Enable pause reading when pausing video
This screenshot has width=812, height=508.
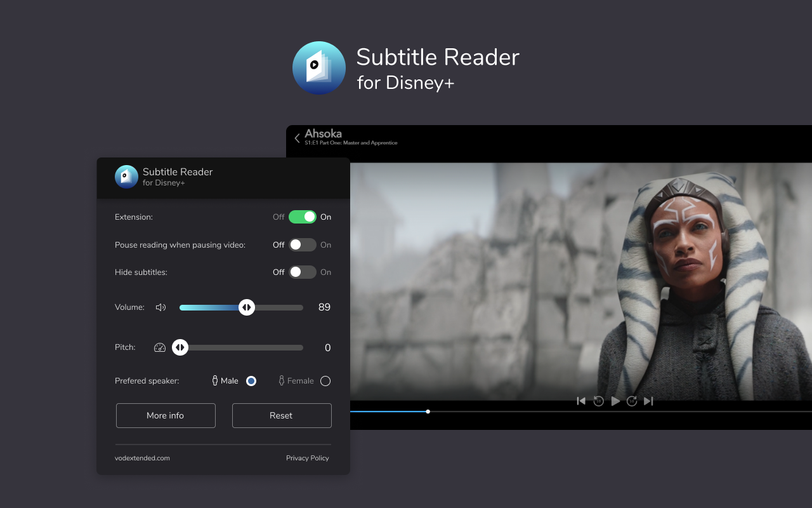[x=303, y=244]
